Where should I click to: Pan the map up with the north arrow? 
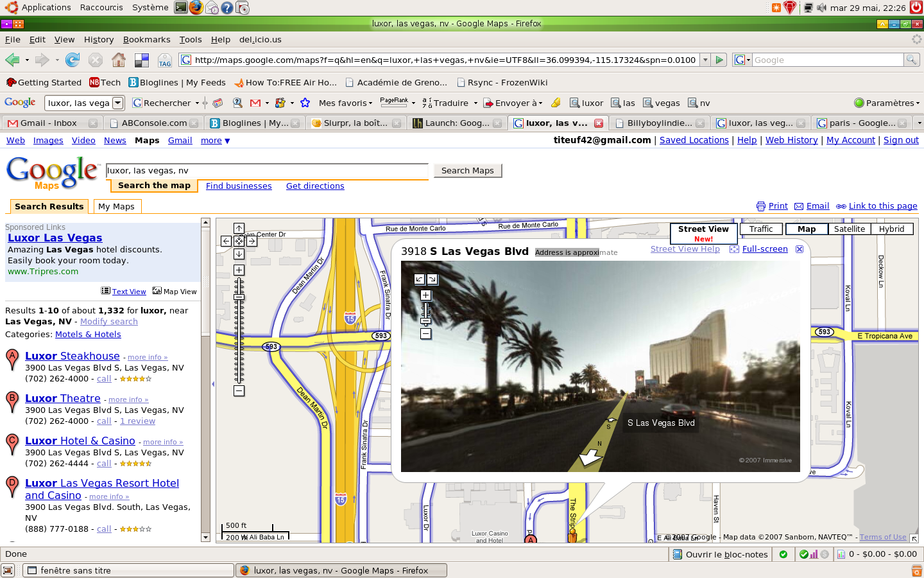pos(239,228)
